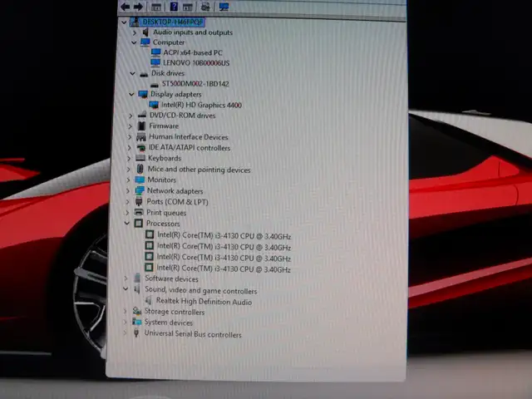Screen dimensions: 532x399
Task: Expand the Monitors chevron
Action: (128, 180)
